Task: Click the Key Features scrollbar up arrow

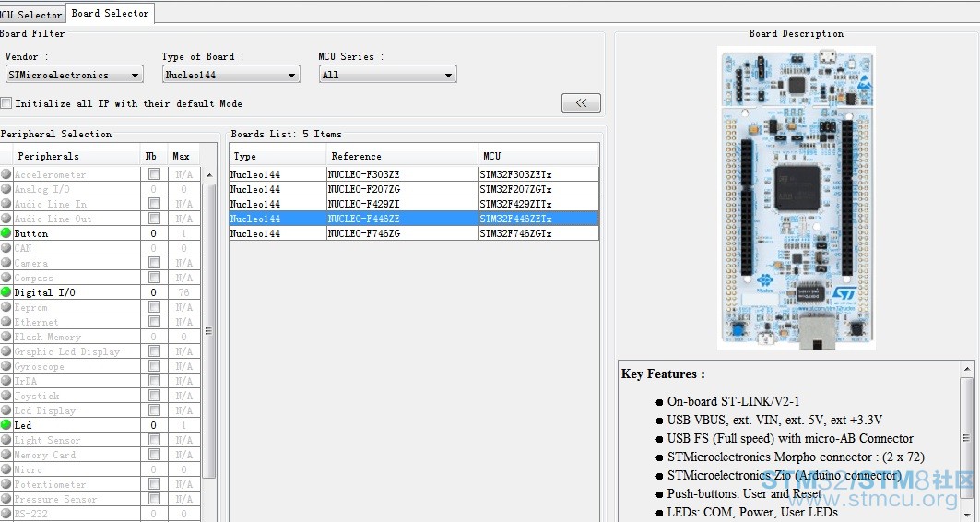Action: (x=967, y=369)
